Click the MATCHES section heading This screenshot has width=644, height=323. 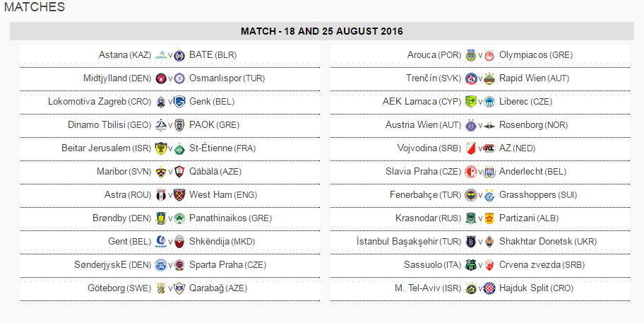click(x=35, y=7)
